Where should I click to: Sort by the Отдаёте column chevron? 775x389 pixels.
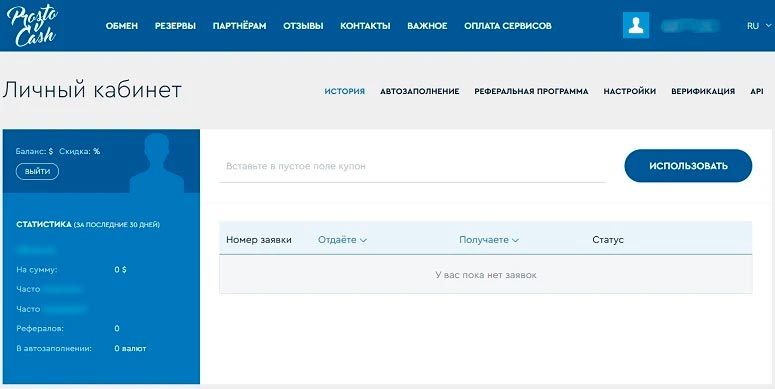[x=363, y=240]
